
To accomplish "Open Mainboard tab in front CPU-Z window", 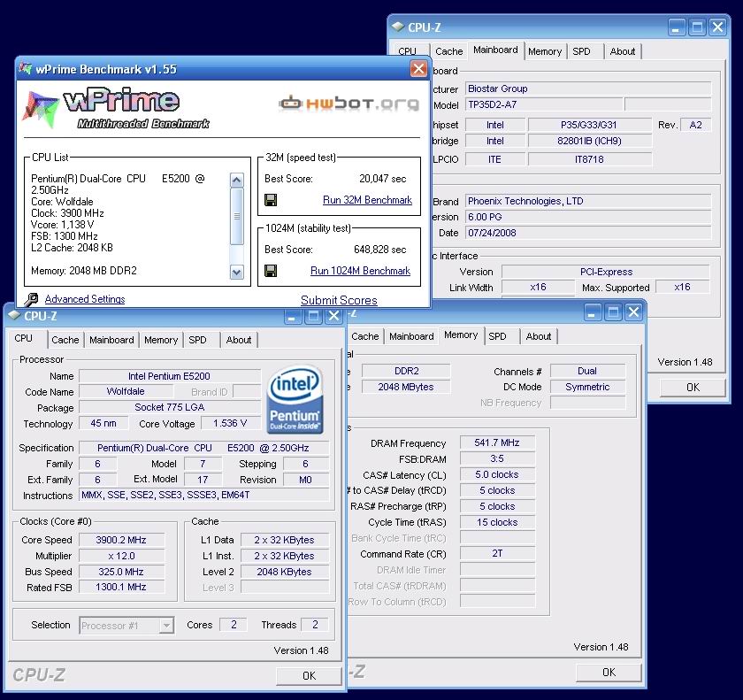I will [111, 340].
